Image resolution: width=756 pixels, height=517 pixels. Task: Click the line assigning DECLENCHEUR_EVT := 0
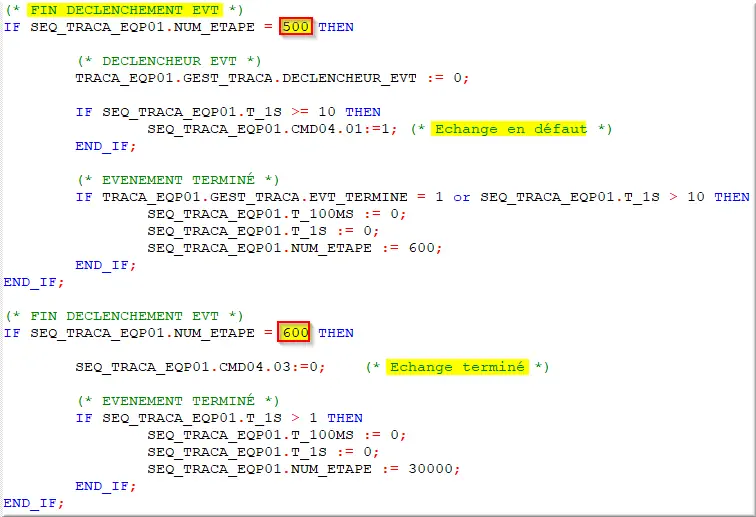272,78
